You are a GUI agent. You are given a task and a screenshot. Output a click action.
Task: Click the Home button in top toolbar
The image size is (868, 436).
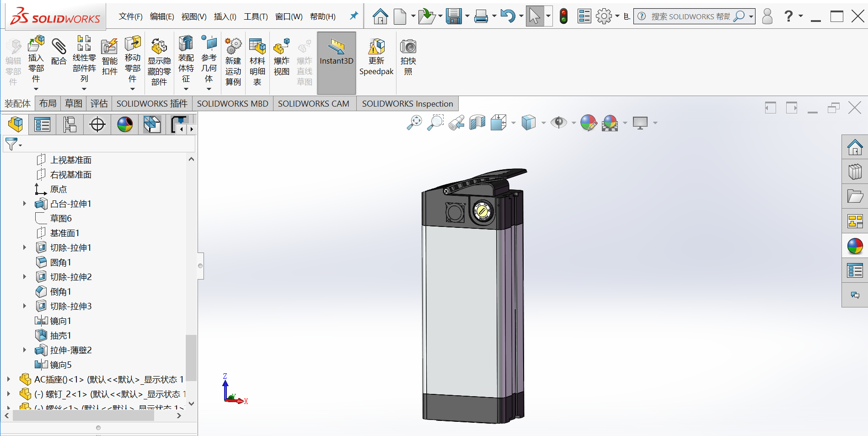tap(380, 16)
